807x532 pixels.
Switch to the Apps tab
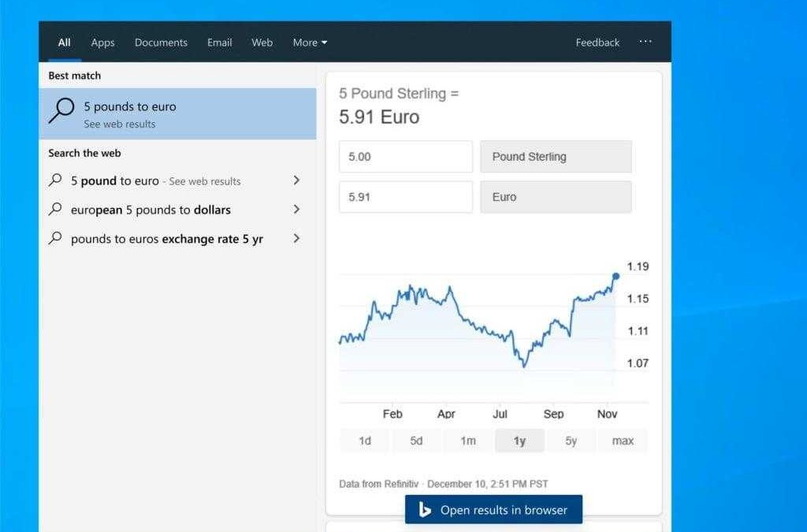[102, 43]
